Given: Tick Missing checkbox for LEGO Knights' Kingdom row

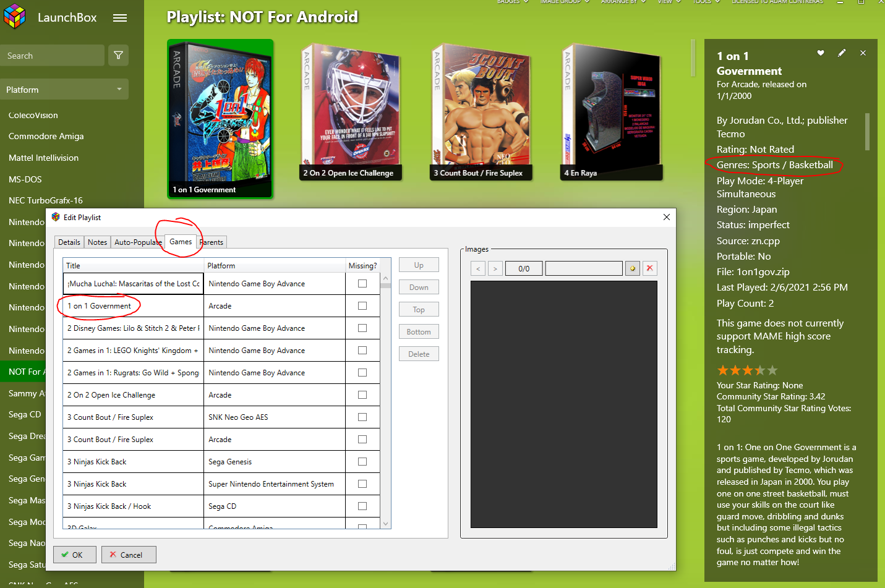Looking at the screenshot, I should click(362, 351).
